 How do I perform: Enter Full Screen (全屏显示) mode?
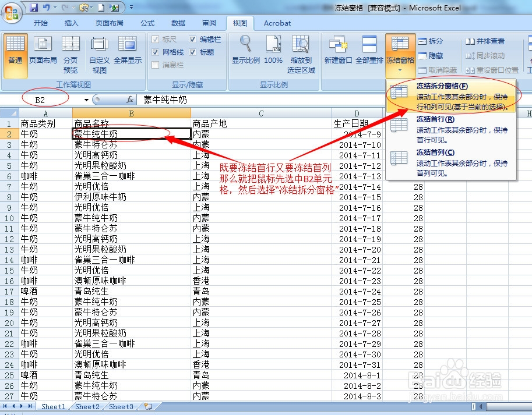(x=128, y=51)
